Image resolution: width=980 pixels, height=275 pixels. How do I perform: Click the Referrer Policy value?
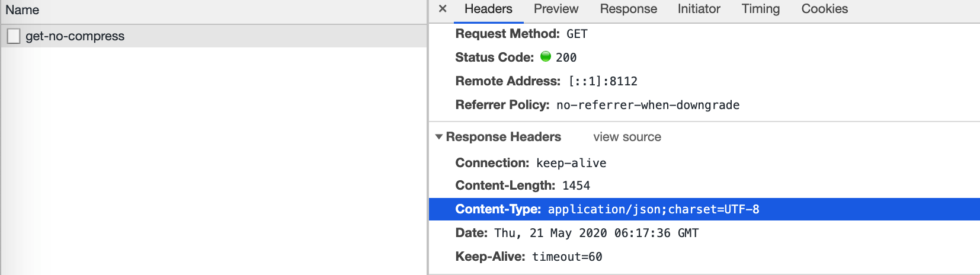click(648, 105)
